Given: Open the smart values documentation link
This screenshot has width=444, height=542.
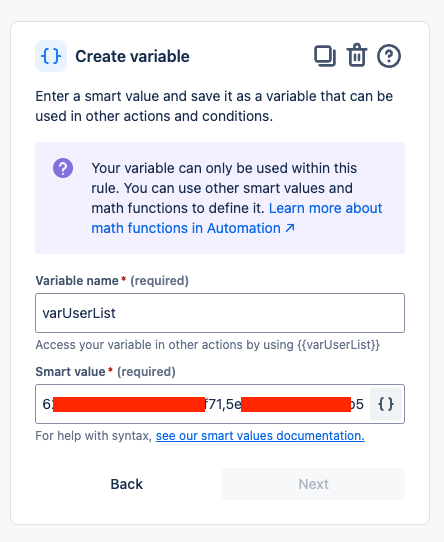Looking at the screenshot, I should [260, 436].
